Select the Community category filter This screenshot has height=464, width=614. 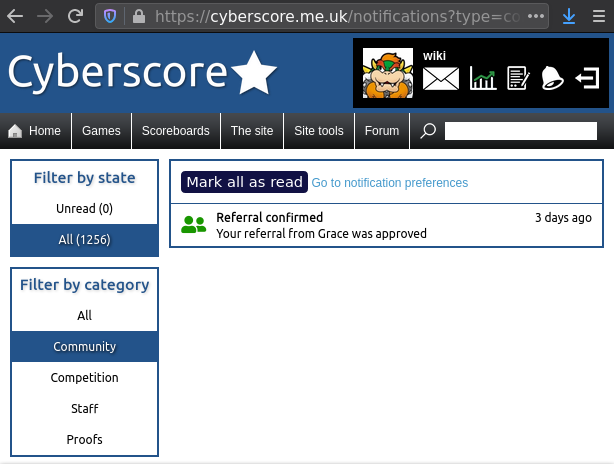pyautogui.click(x=85, y=347)
